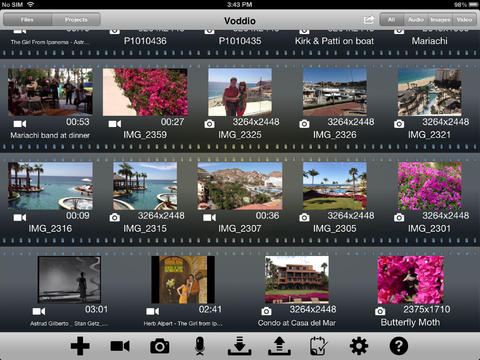Filter media by All
The width and height of the screenshot is (480, 360).
(x=392, y=20)
